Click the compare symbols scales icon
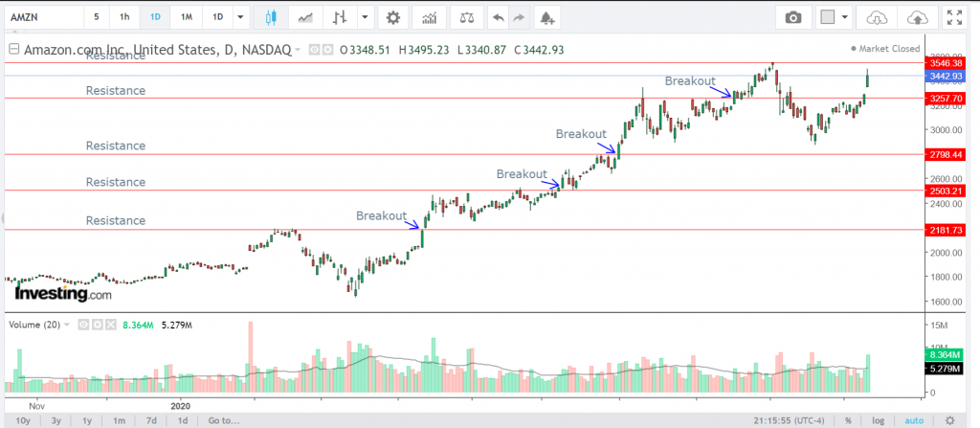 [466, 17]
